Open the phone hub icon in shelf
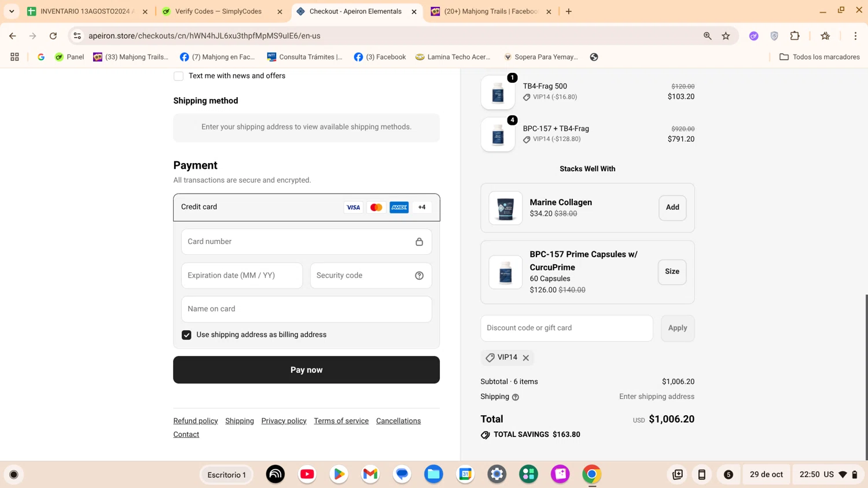 coord(701,475)
